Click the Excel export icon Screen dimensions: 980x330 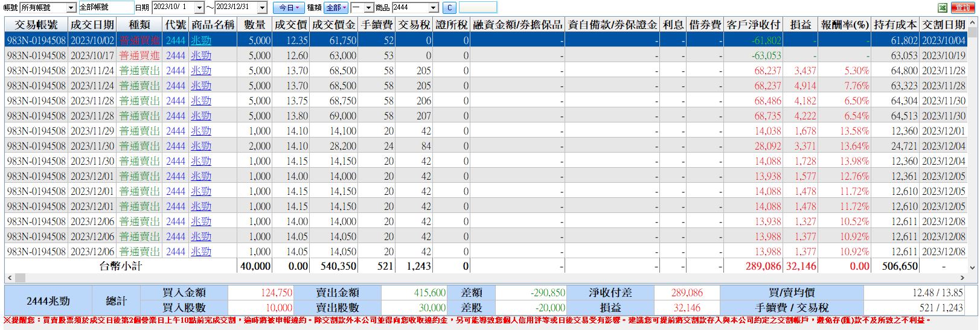pos(943,8)
